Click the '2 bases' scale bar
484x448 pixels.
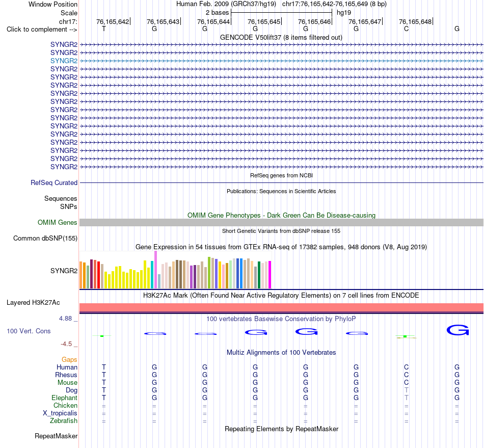pos(281,13)
